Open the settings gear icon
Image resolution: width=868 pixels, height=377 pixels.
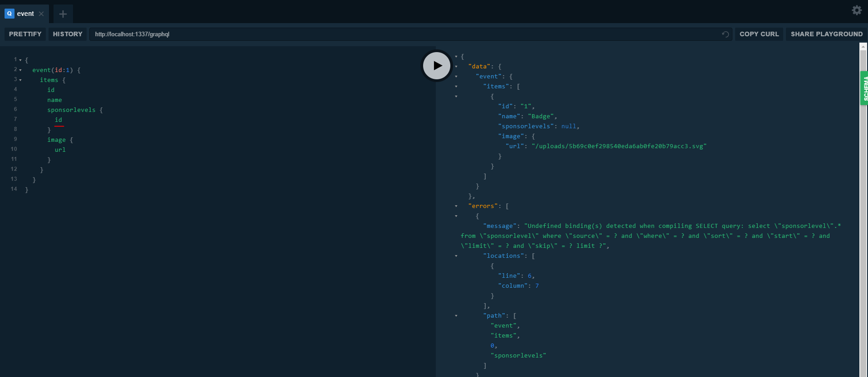click(857, 10)
